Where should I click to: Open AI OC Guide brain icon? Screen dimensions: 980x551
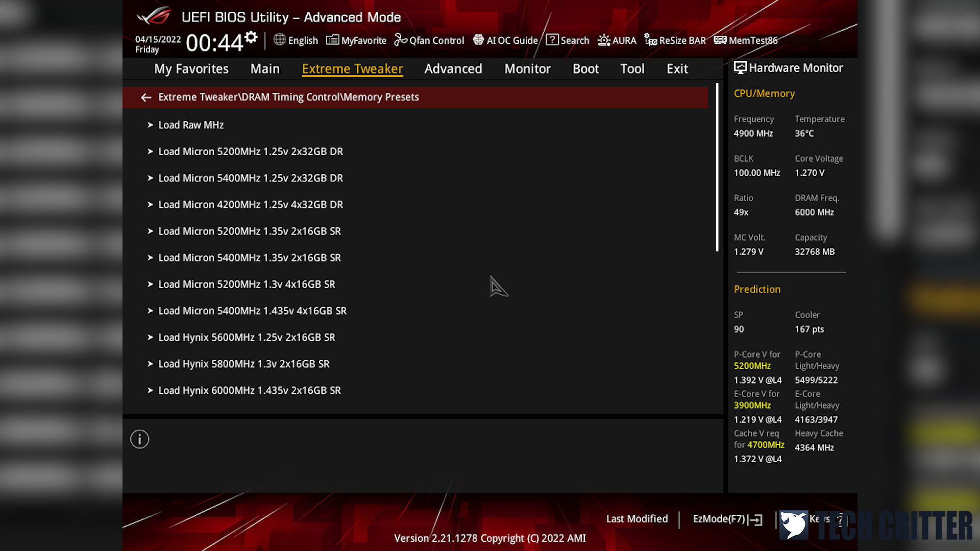[478, 40]
